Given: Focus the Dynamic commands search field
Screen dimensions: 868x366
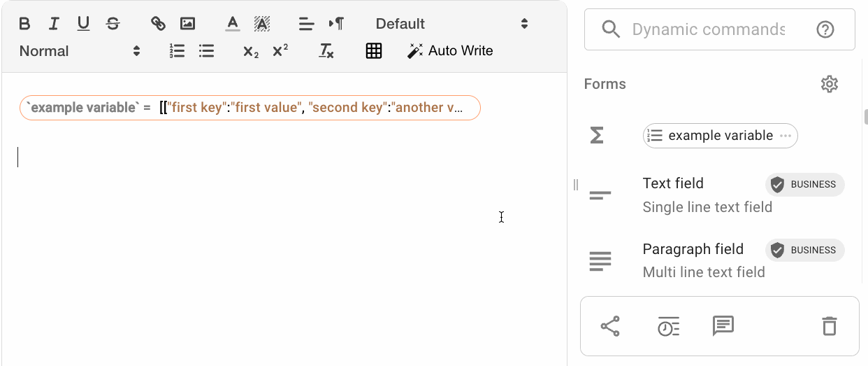Looking at the screenshot, I should 709,29.
